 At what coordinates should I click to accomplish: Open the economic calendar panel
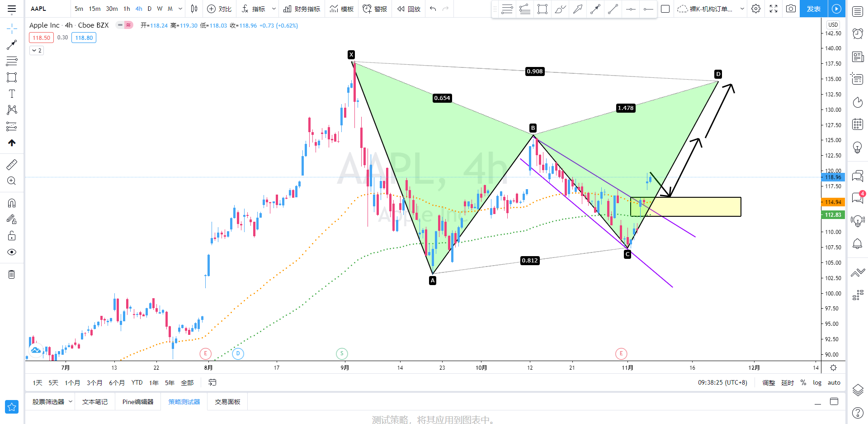pyautogui.click(x=858, y=124)
